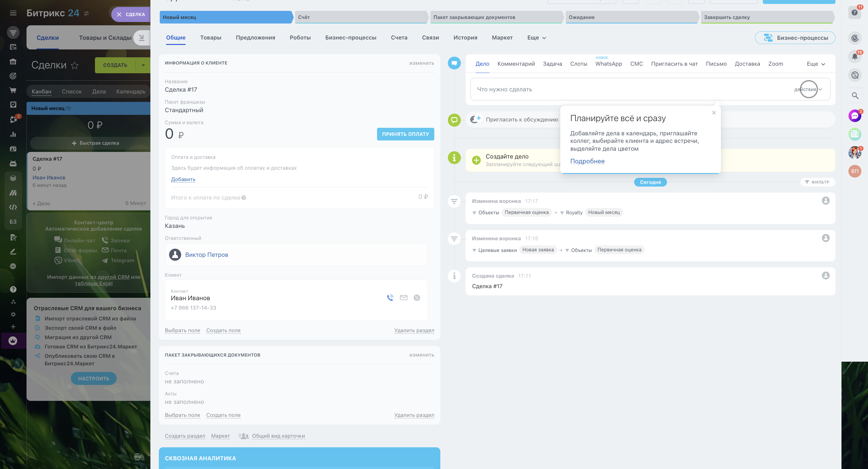Click the email icon next to contact
The image size is (868, 469).
403,297
